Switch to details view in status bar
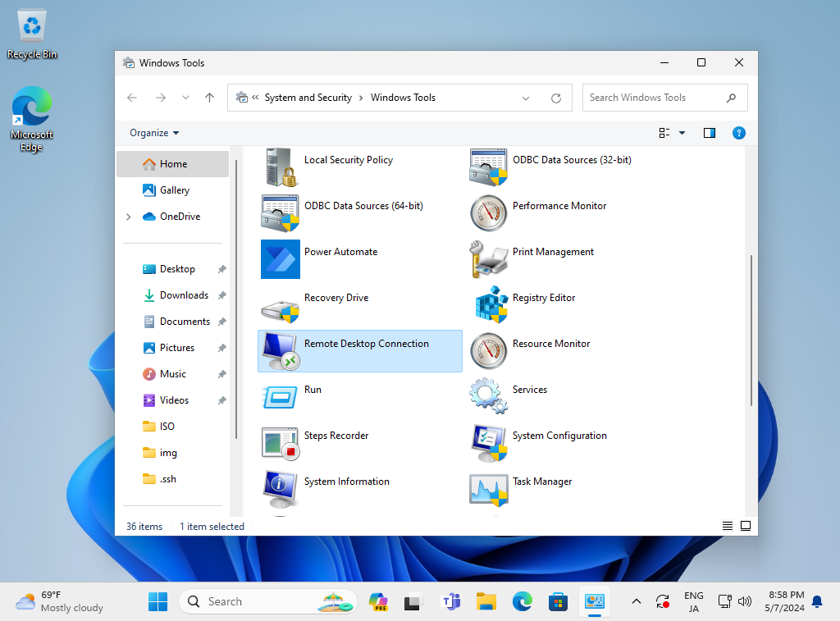The image size is (840, 621). (728, 526)
